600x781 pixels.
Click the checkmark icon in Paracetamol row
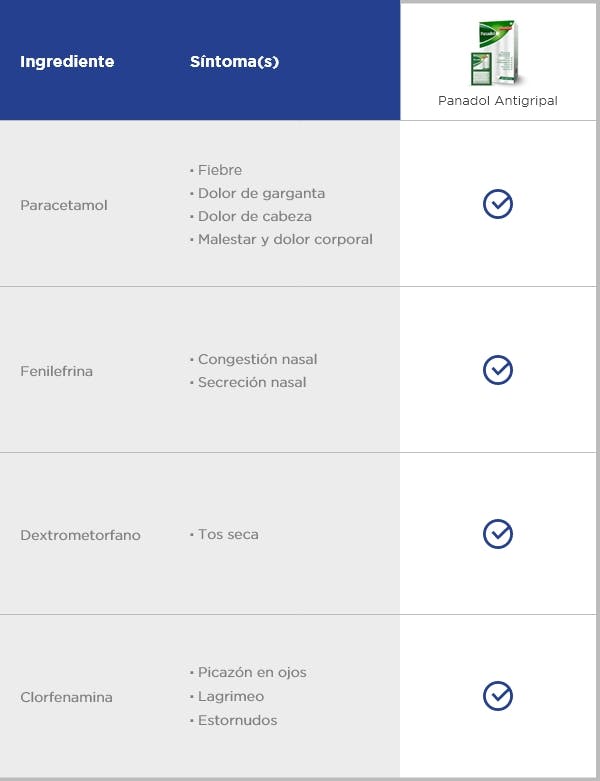pos(497,204)
